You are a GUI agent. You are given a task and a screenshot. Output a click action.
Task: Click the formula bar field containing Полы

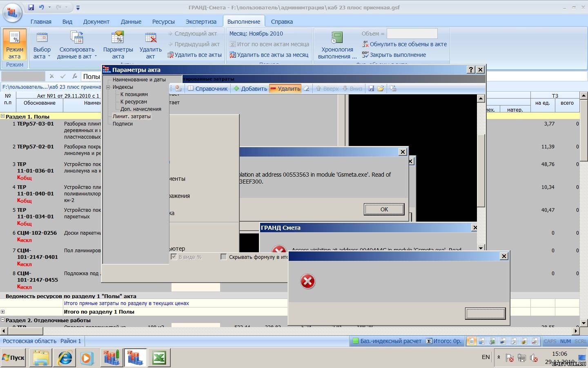(91, 76)
